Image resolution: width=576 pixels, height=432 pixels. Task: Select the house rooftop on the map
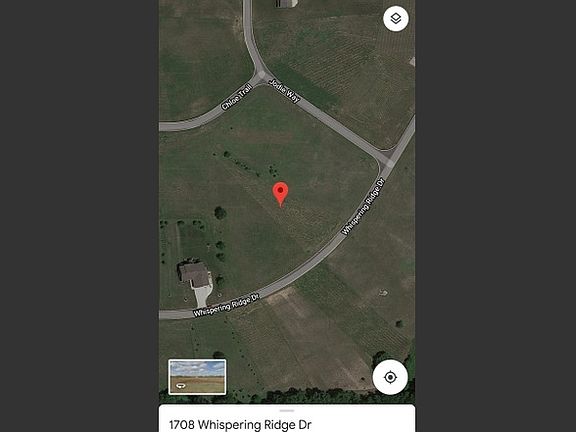coord(194,274)
